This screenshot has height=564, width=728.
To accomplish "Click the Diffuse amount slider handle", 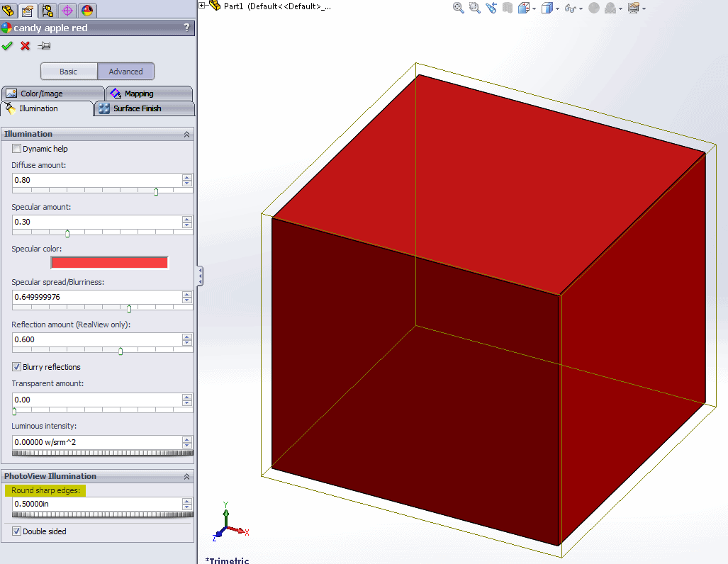I will tap(156, 192).
